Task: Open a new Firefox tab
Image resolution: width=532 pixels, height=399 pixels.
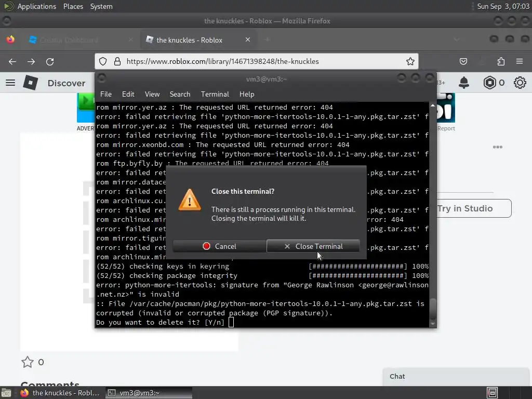Action: click(268, 39)
